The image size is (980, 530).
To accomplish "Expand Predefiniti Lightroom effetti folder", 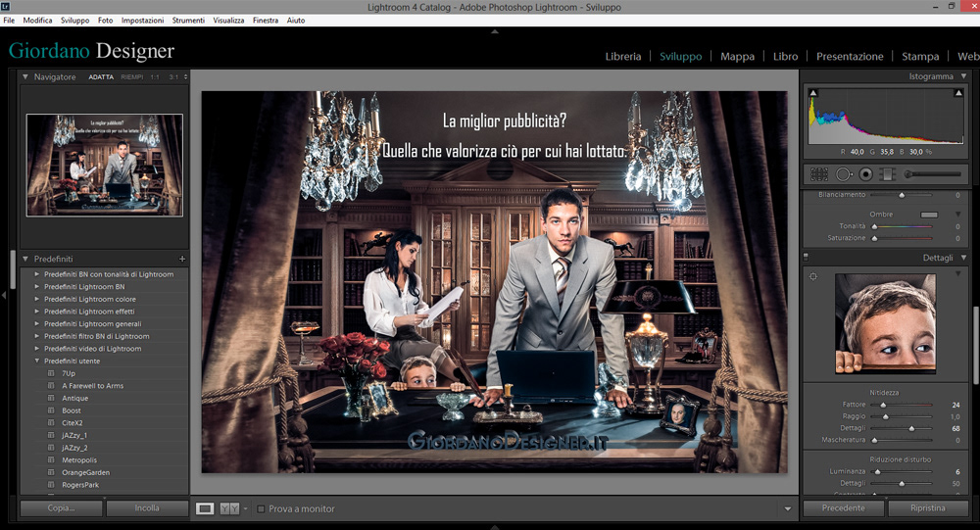I will (37, 312).
